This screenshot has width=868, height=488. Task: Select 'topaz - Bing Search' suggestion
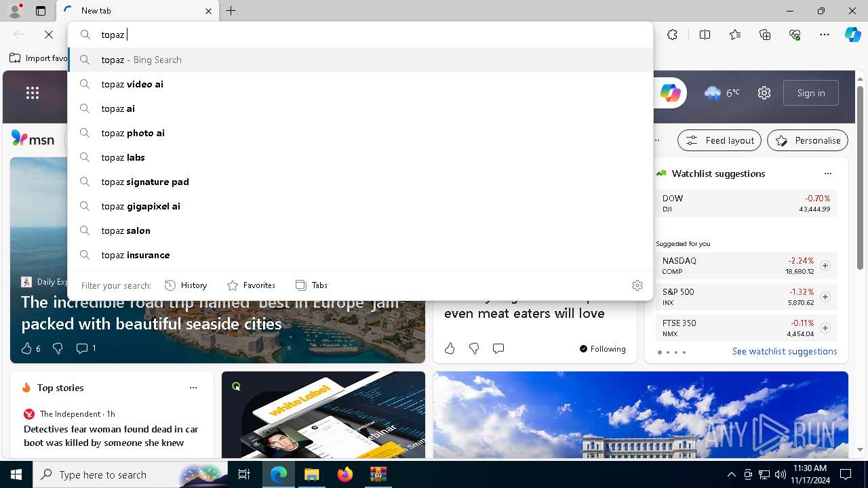[x=360, y=60]
